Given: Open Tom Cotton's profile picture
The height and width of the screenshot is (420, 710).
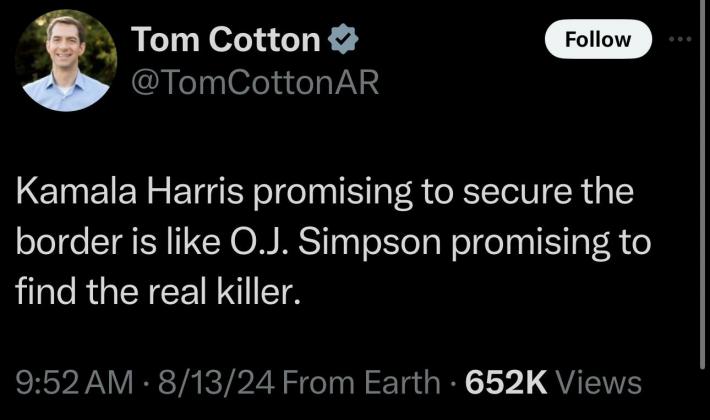Looking at the screenshot, I should click(x=66, y=61).
